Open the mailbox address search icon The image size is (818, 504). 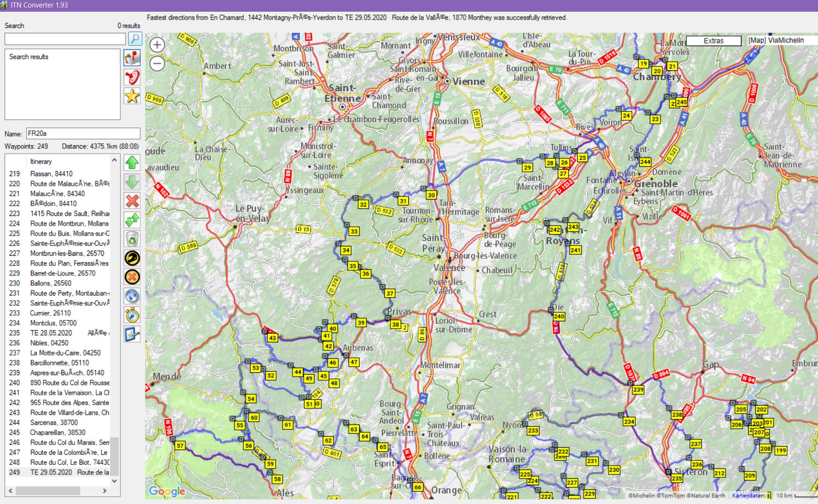132,58
